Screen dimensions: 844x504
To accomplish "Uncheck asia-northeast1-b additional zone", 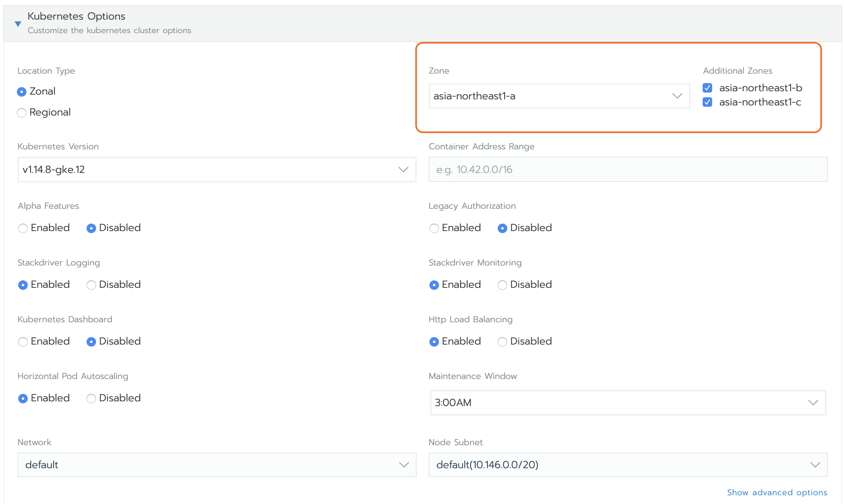I will click(x=707, y=88).
